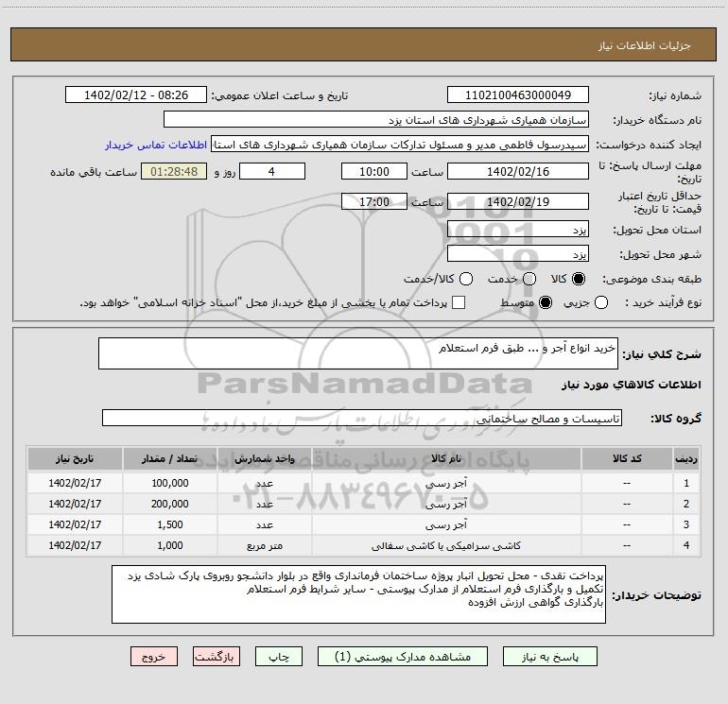Click the quantity cell 1,000

click(x=170, y=546)
